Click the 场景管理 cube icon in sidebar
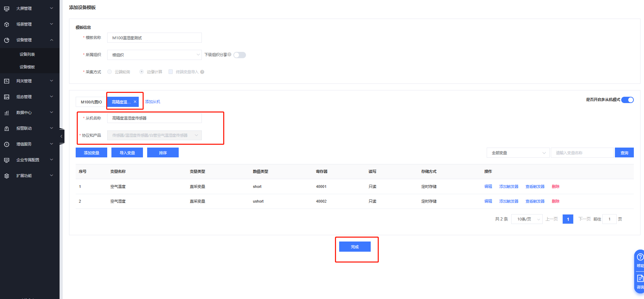The height and width of the screenshot is (299, 644). tap(7, 24)
